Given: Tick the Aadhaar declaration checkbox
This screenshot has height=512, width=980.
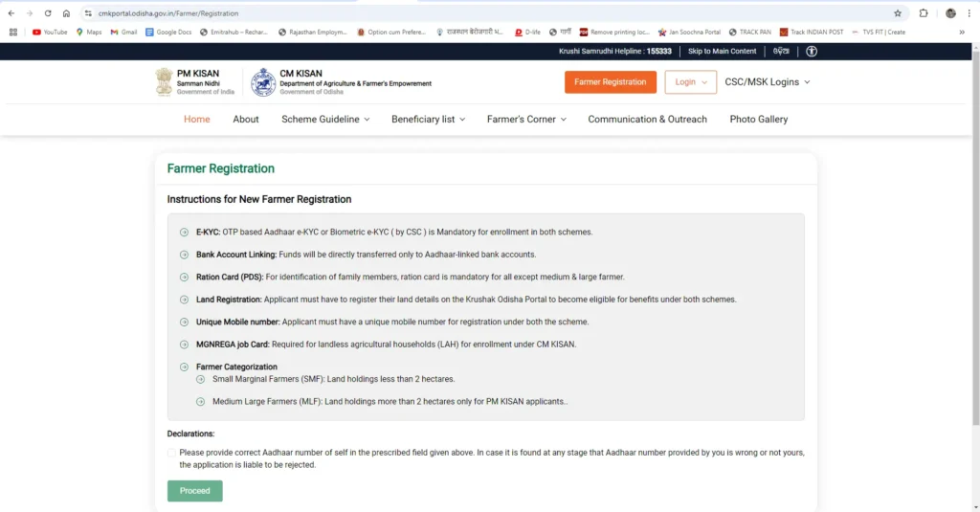Looking at the screenshot, I should pos(171,453).
